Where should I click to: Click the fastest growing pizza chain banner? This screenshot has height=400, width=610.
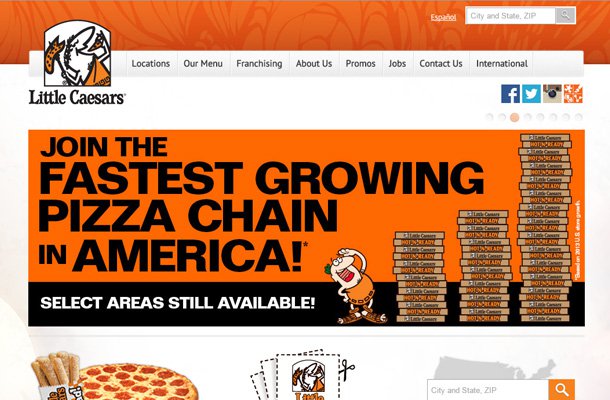[x=306, y=228]
